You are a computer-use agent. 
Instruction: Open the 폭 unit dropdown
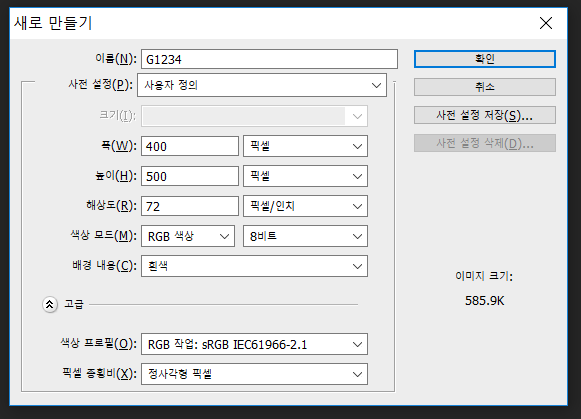click(305, 146)
